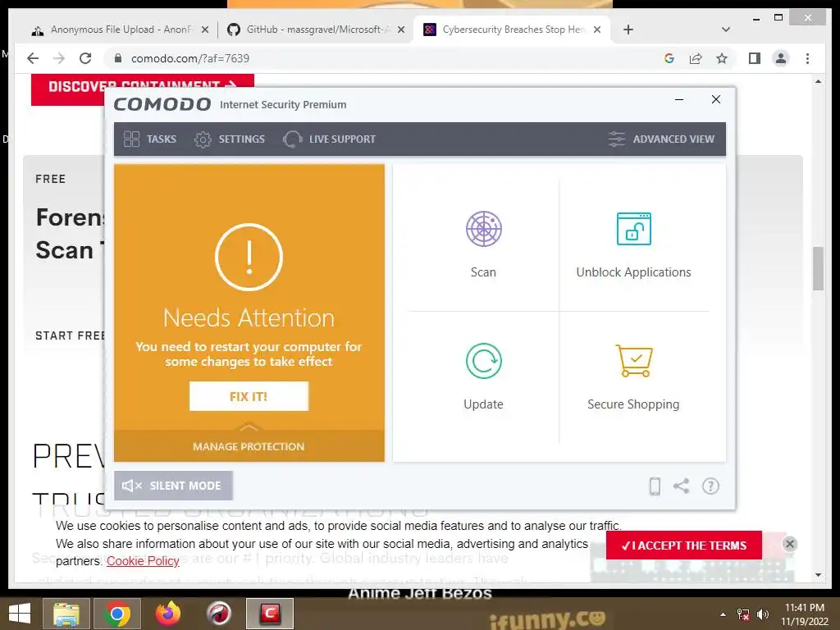This screenshot has height=630, width=840.
Task: Open Comodo Settings
Action: pos(230,139)
